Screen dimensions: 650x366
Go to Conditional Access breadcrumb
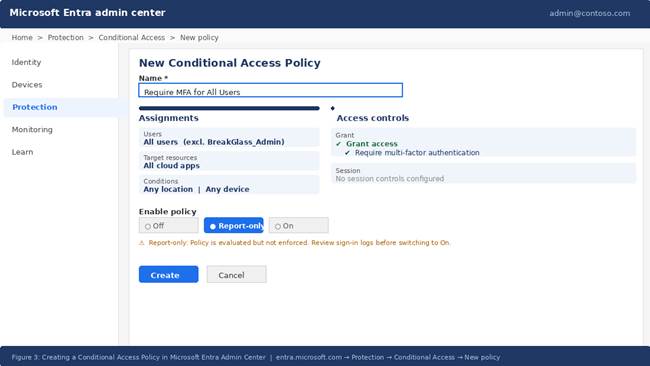click(x=131, y=38)
